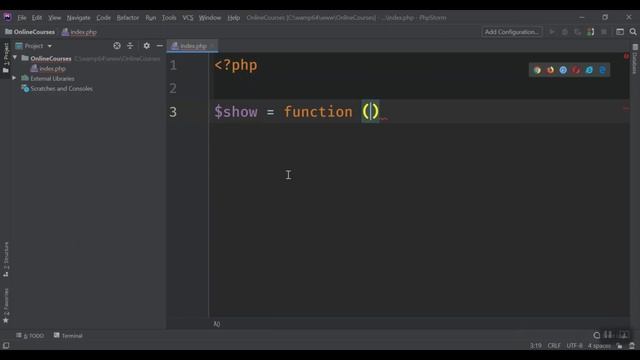Close the index.php editor tab
The image size is (640, 360).
[213, 46]
